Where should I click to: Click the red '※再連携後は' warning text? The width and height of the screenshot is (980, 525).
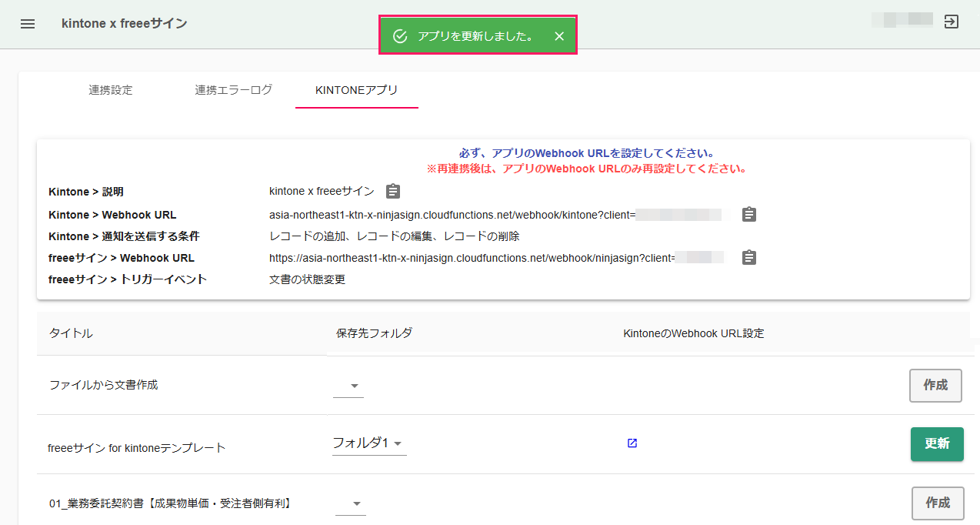point(586,168)
